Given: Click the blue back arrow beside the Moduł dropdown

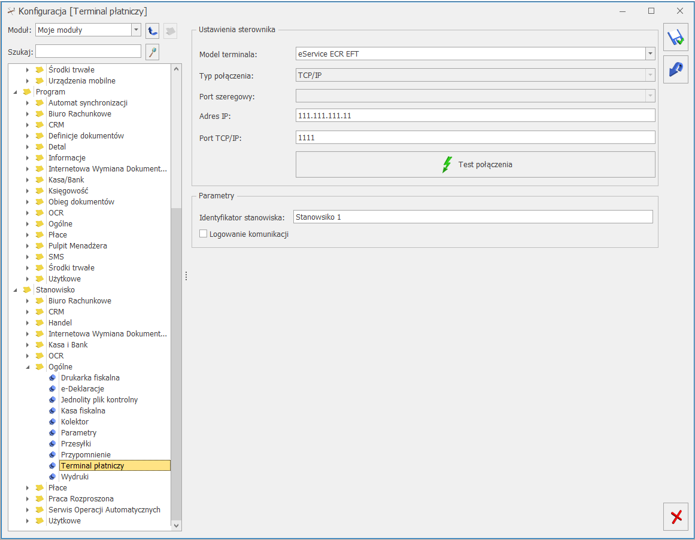Looking at the screenshot, I should click(x=152, y=31).
